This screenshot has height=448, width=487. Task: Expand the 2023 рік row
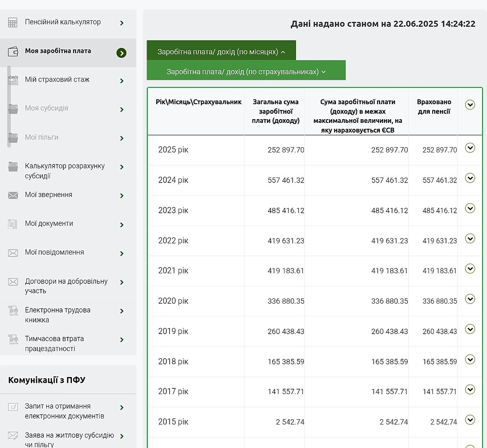(x=470, y=208)
